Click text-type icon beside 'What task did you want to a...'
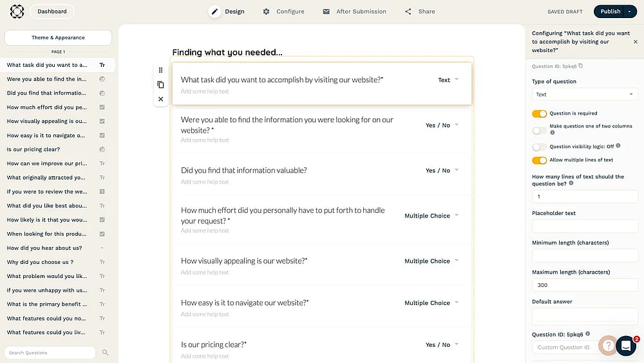This screenshot has height=363, width=644. (102, 65)
